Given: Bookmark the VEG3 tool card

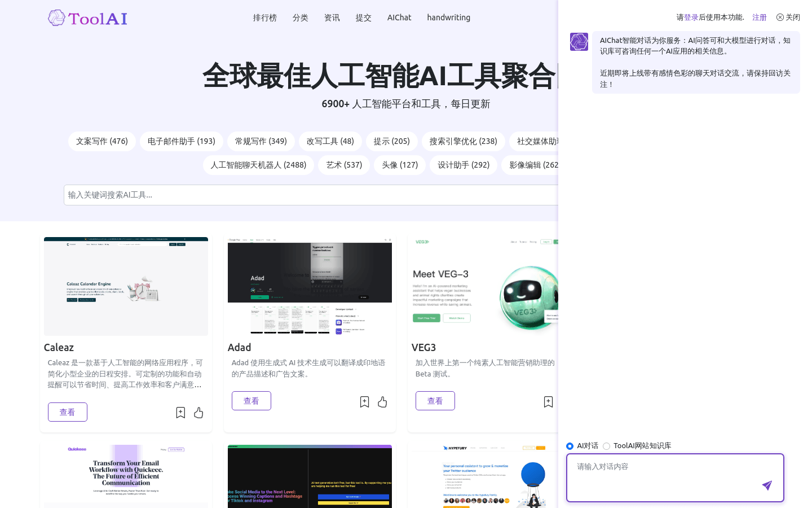Looking at the screenshot, I should 548,402.
